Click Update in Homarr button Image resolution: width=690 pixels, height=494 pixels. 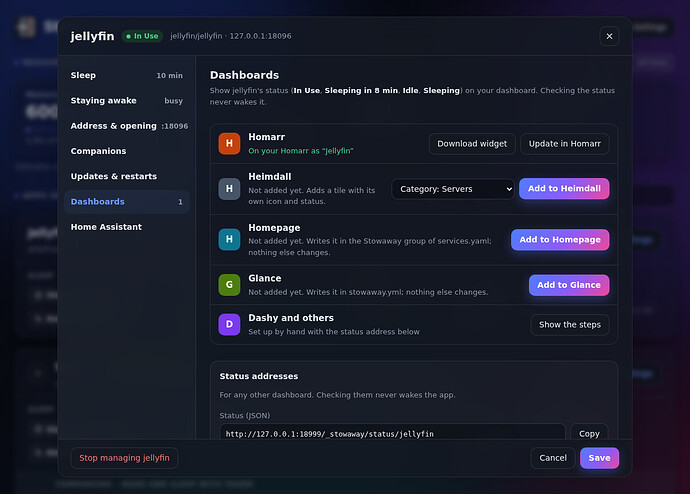coord(564,144)
